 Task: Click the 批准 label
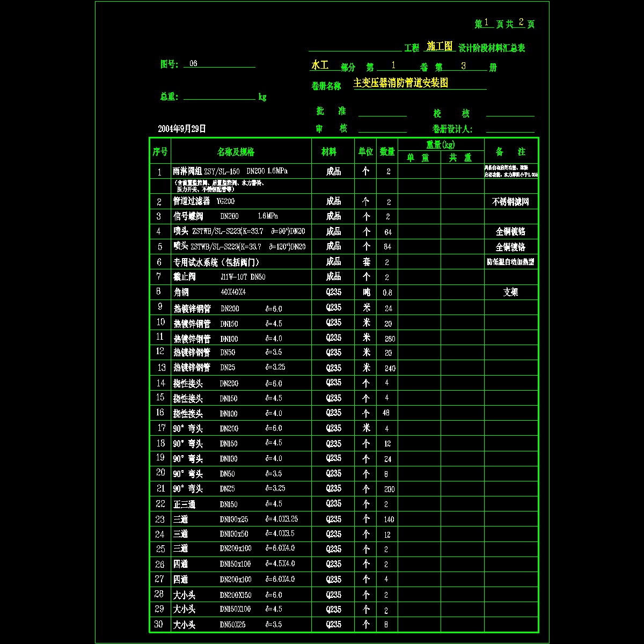pos(331,111)
